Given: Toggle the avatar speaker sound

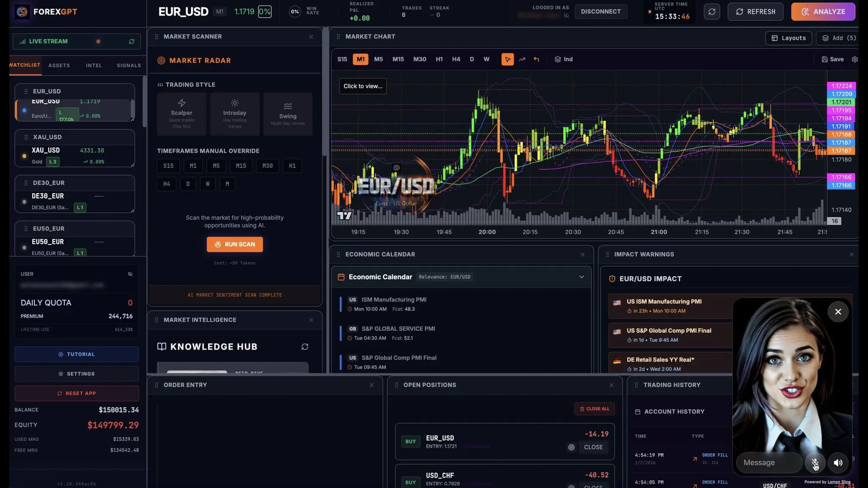Looking at the screenshot, I should (838, 463).
